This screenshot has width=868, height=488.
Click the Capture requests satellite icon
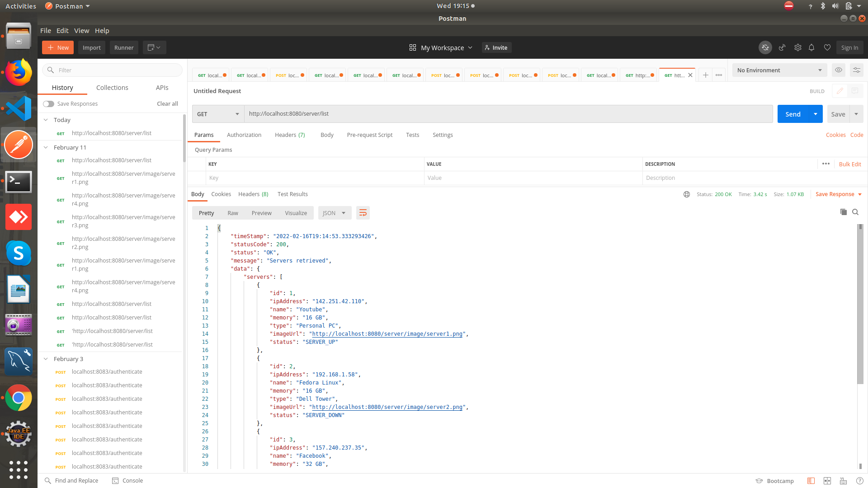click(x=783, y=47)
